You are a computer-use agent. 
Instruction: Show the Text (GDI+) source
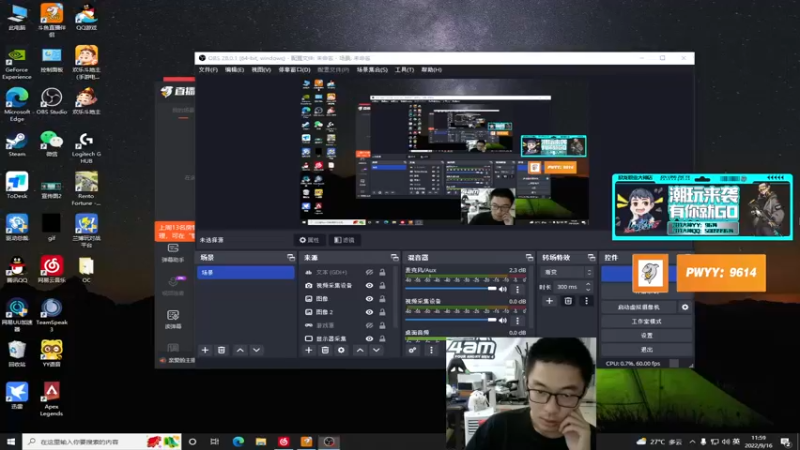pos(369,272)
